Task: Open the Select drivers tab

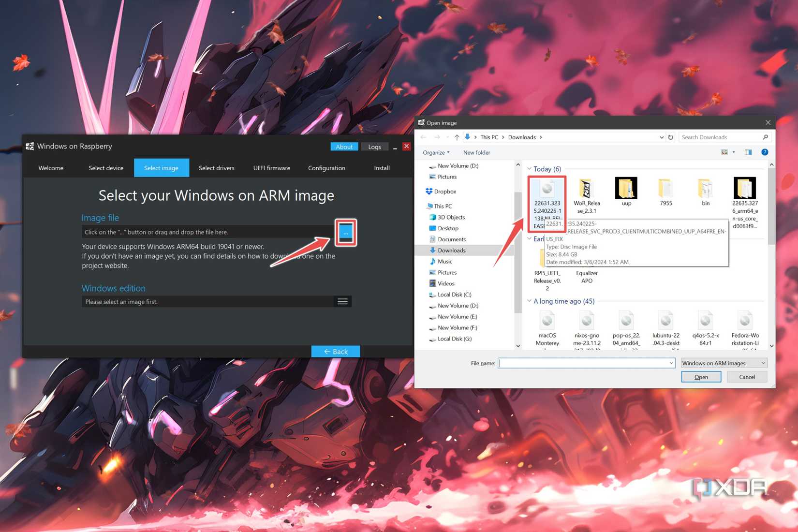Action: (216, 168)
